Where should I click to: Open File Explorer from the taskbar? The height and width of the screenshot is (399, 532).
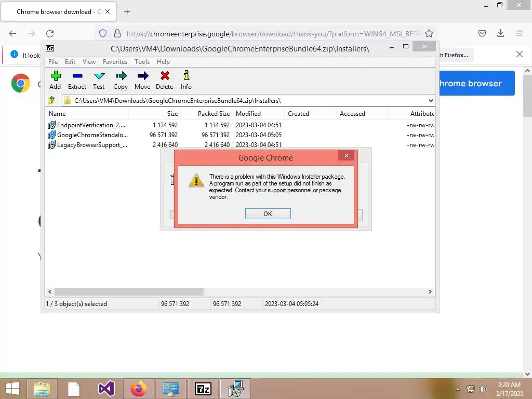pyautogui.click(x=42, y=389)
